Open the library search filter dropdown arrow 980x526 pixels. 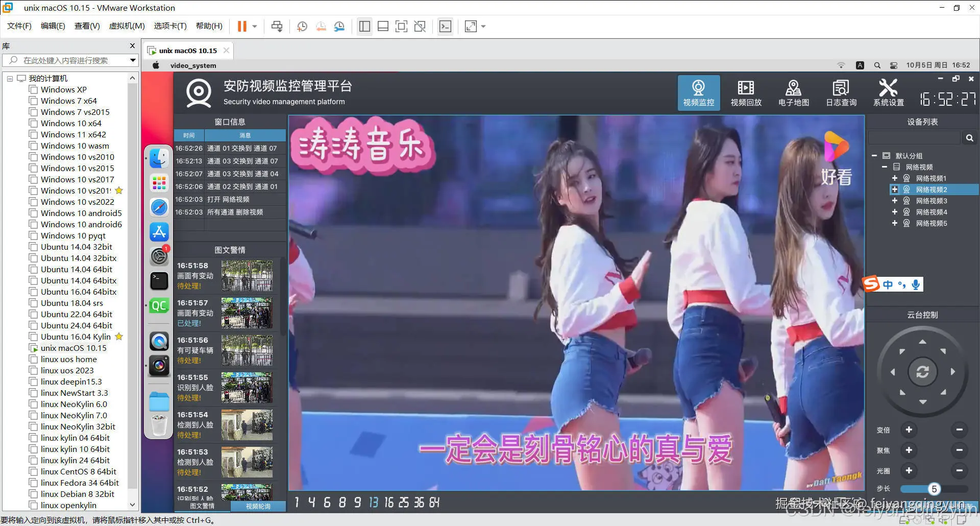133,60
